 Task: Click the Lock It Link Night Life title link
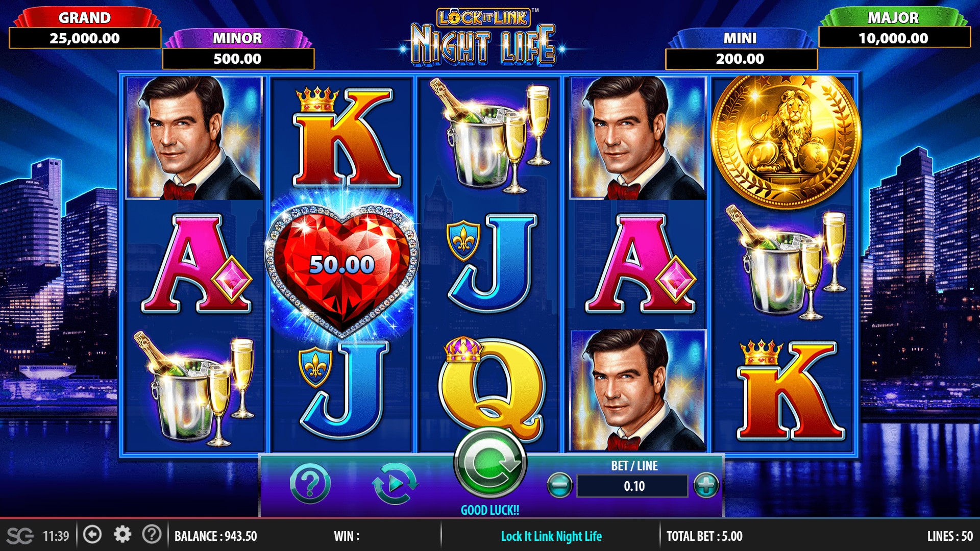[551, 536]
